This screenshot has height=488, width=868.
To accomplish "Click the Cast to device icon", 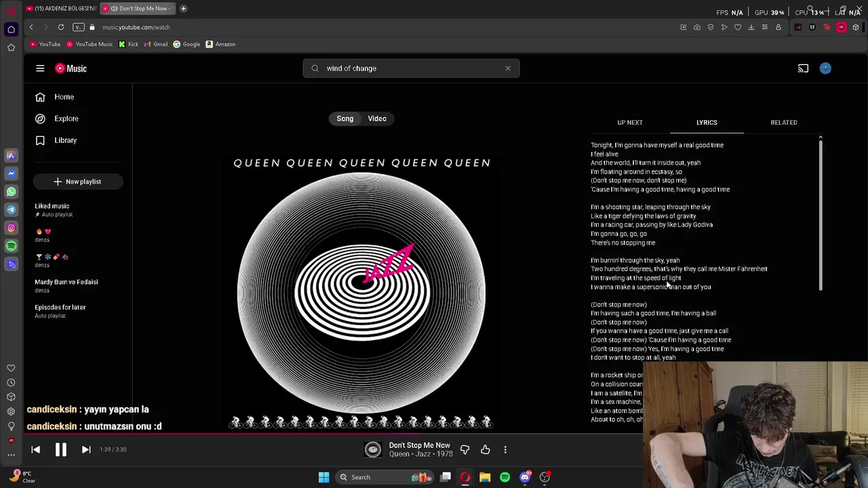I will pos(803,68).
